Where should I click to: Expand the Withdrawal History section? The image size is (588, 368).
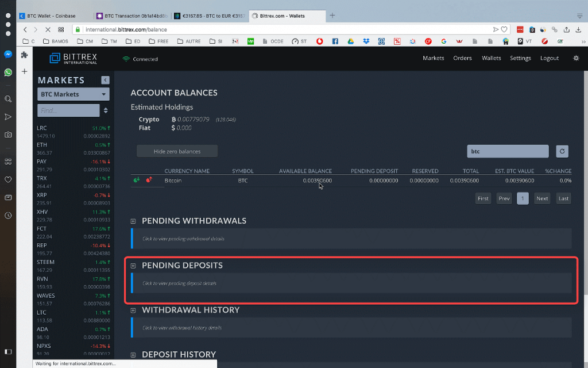(133, 310)
